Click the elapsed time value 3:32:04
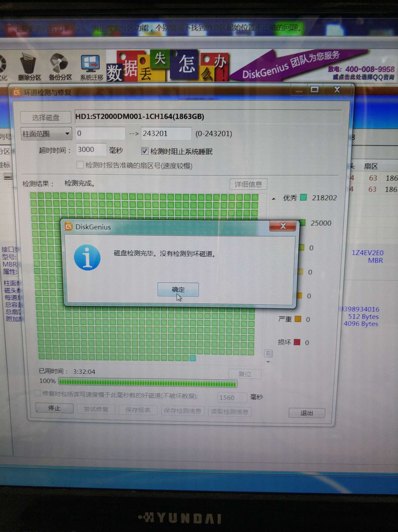The width and height of the screenshot is (398, 532). [84, 372]
